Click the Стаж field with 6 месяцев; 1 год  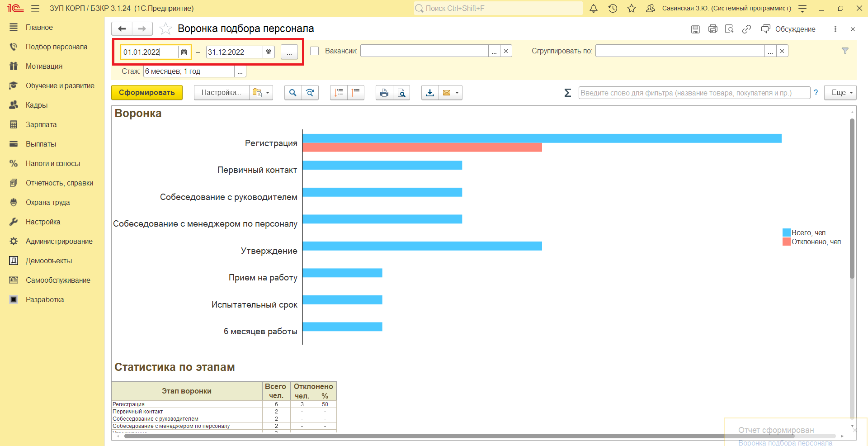point(189,71)
